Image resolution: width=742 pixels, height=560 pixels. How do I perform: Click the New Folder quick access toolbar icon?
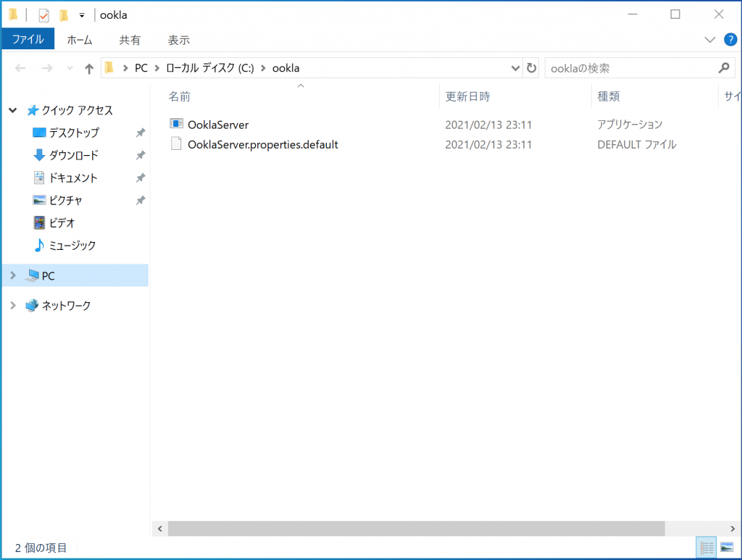64,16
